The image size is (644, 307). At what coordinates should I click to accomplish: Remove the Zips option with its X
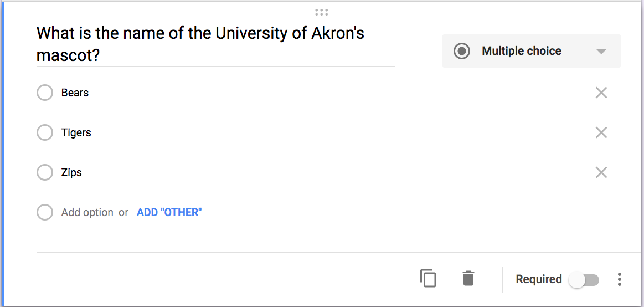pos(601,173)
